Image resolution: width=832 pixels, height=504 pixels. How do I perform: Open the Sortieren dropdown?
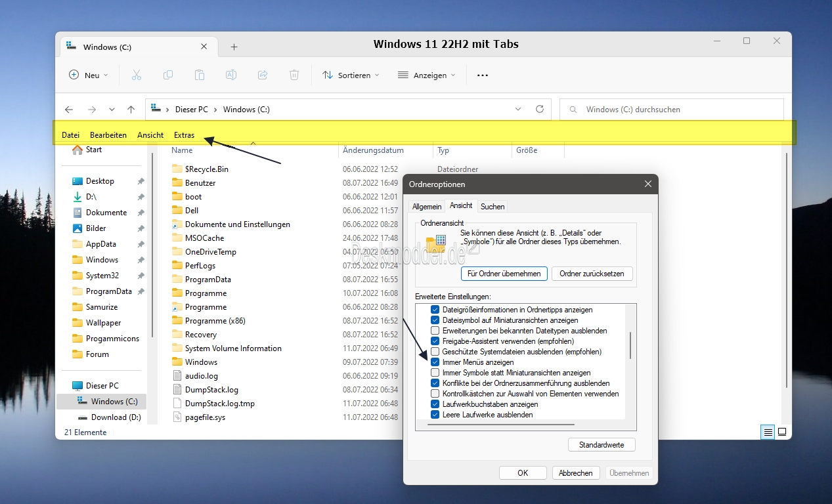(351, 75)
